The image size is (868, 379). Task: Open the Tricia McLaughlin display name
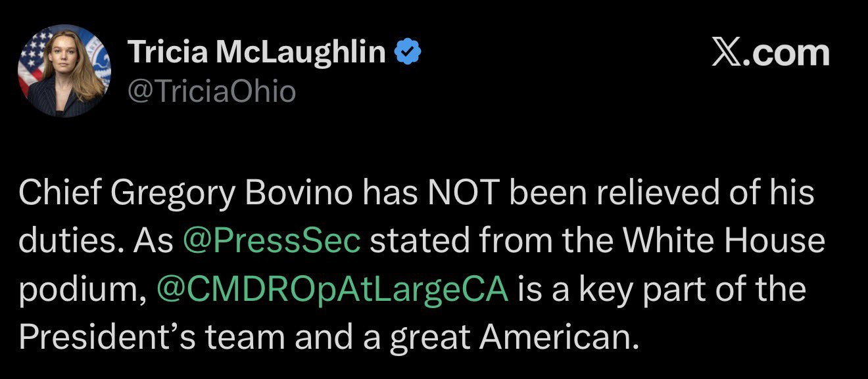click(x=256, y=53)
